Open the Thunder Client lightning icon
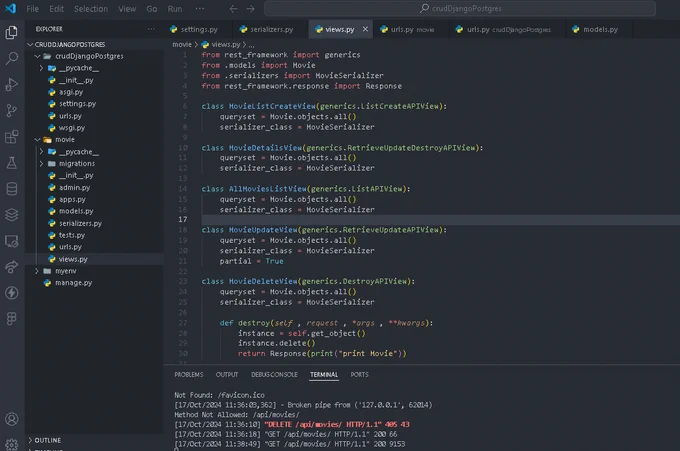The height and width of the screenshot is (451, 680). pyautogui.click(x=12, y=293)
